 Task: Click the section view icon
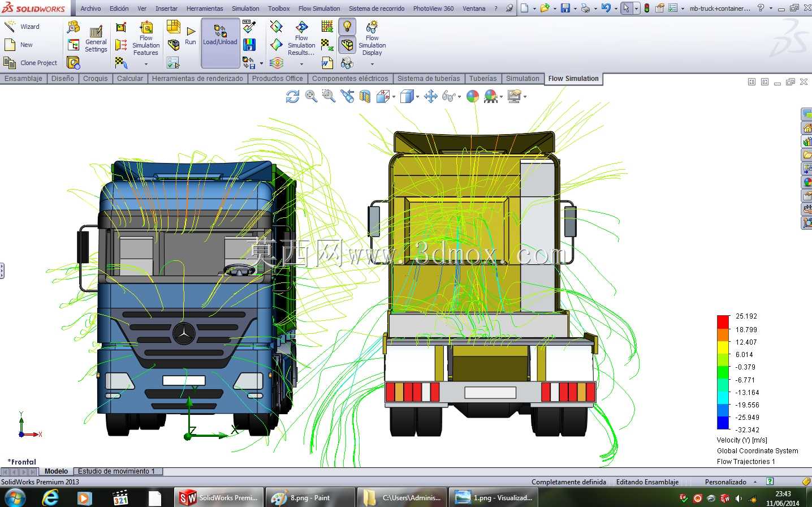coord(365,97)
